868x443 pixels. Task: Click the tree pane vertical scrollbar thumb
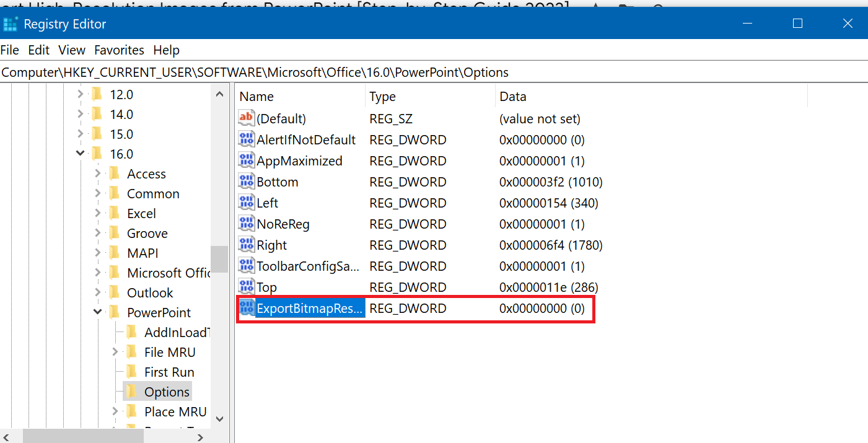tap(219, 258)
